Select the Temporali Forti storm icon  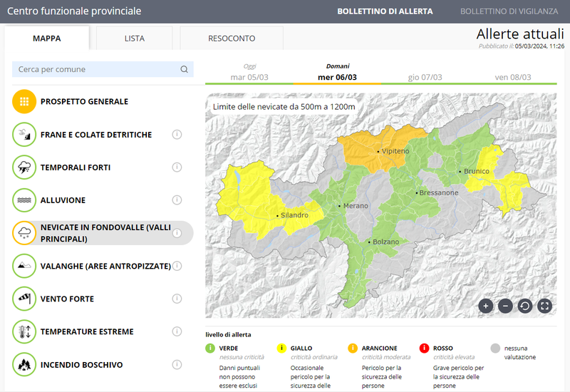[24, 167]
